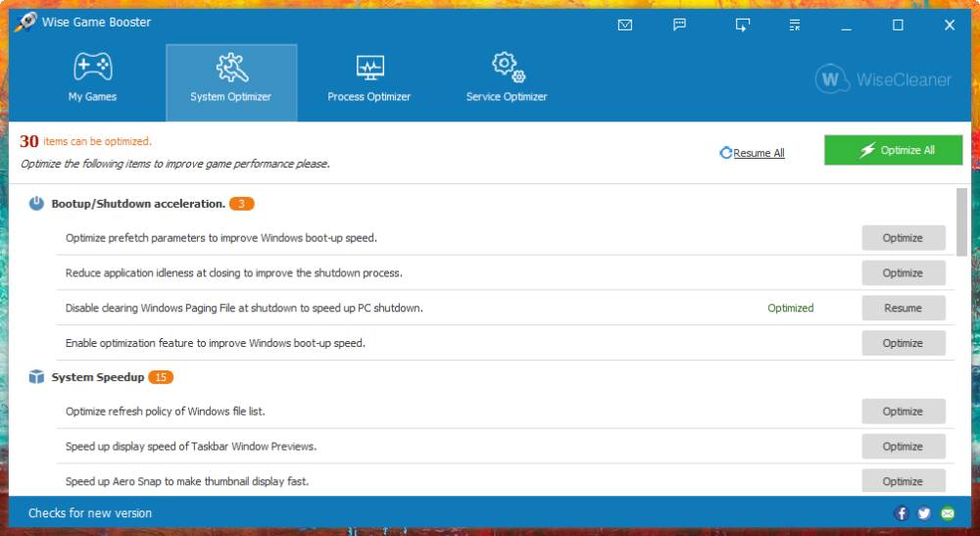
Task: Open the feedback chat bubble icon
Action: (679, 25)
